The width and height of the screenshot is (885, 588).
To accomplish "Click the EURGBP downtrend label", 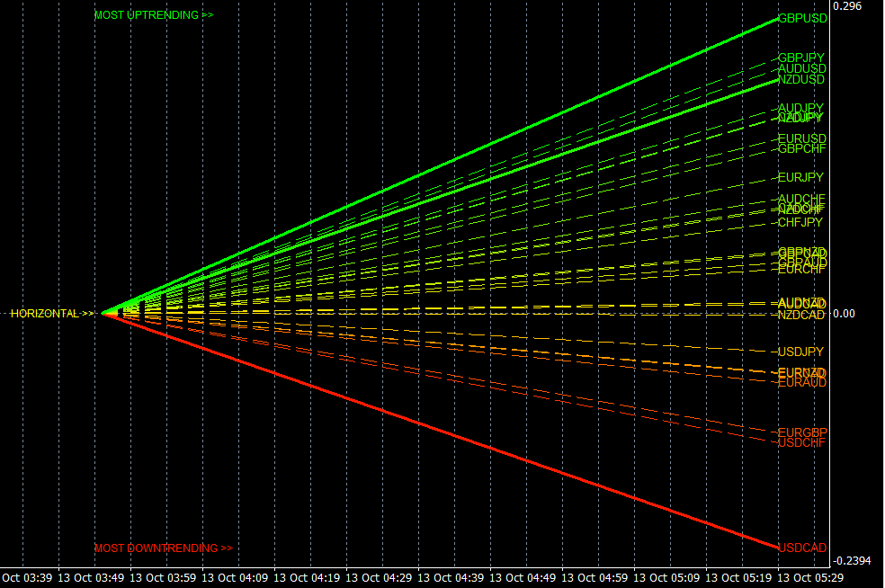I will point(802,432).
